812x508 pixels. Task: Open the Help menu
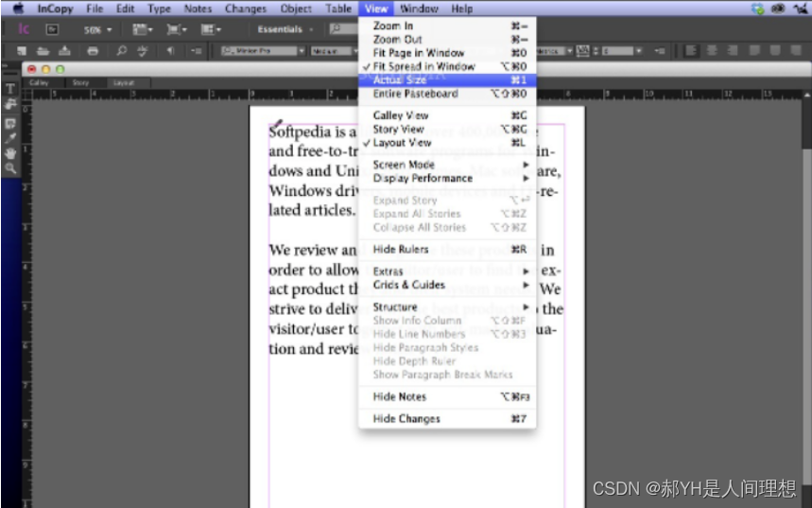[461, 9]
